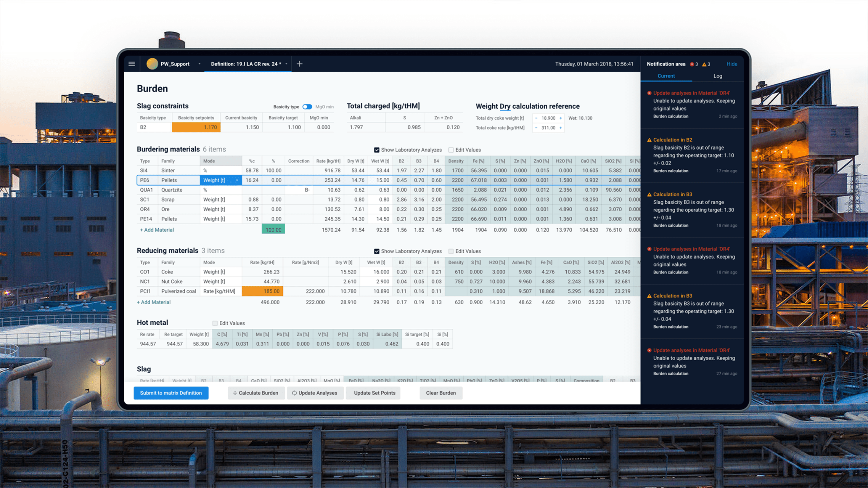
Task: Uncheck Show Laboratory Analyzes for Burdering materials
Action: click(377, 150)
